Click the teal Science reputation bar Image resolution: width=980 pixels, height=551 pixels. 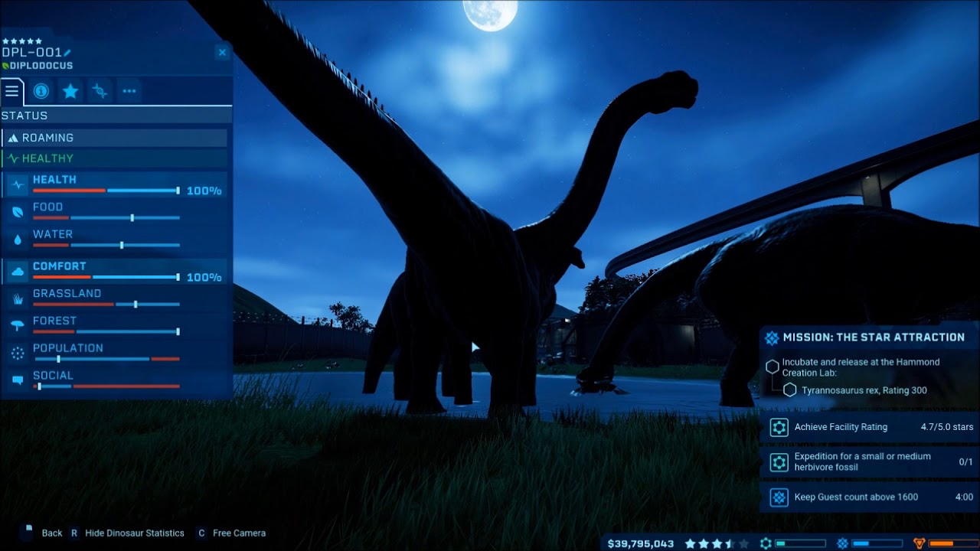[800, 543]
